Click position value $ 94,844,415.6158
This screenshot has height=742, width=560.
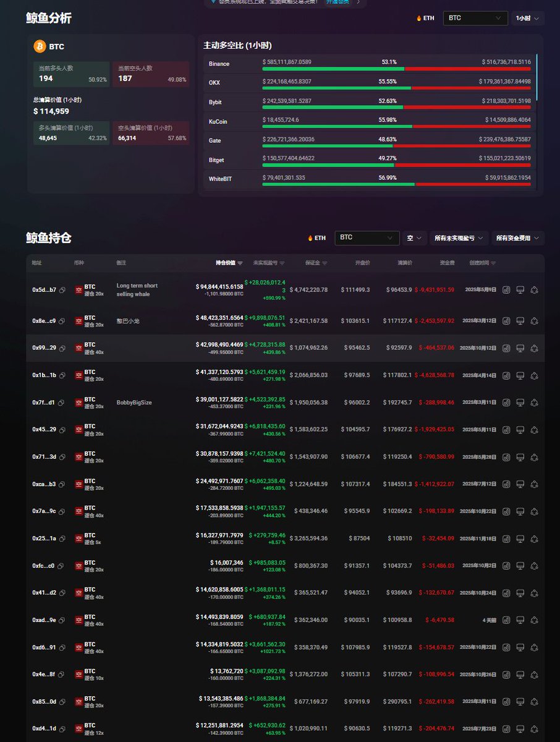(x=219, y=286)
